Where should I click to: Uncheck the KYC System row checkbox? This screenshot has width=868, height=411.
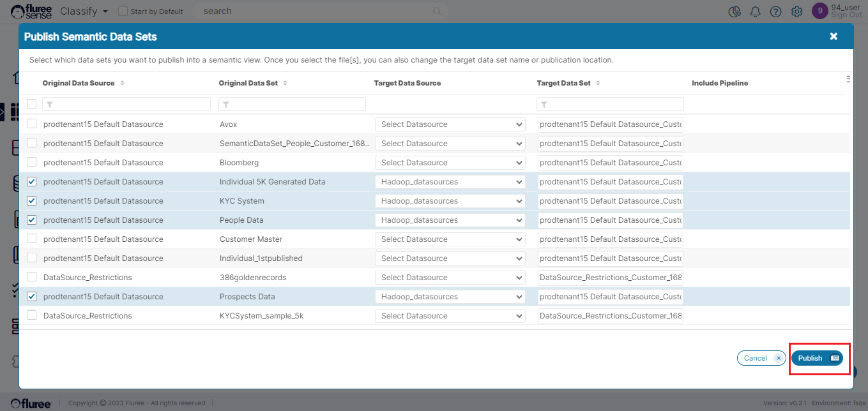[x=31, y=200]
